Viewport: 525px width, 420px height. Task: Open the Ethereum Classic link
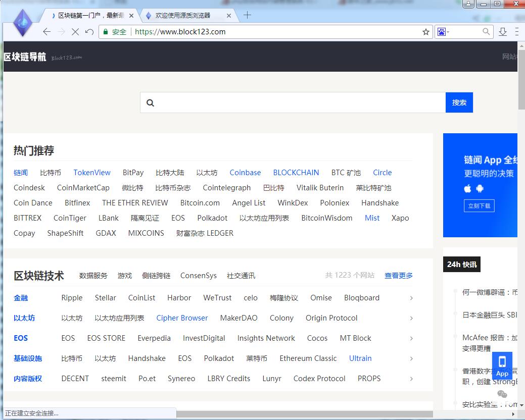pyautogui.click(x=308, y=358)
